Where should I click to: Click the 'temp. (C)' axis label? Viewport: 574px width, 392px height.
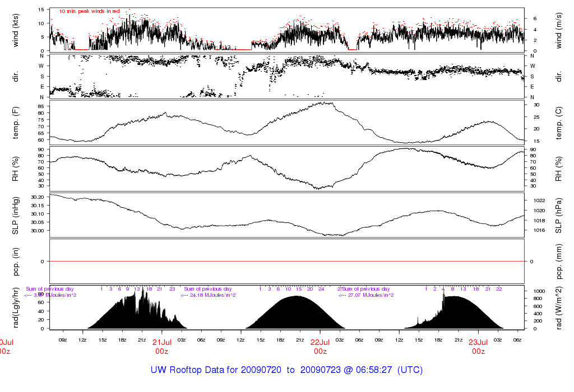click(559, 123)
